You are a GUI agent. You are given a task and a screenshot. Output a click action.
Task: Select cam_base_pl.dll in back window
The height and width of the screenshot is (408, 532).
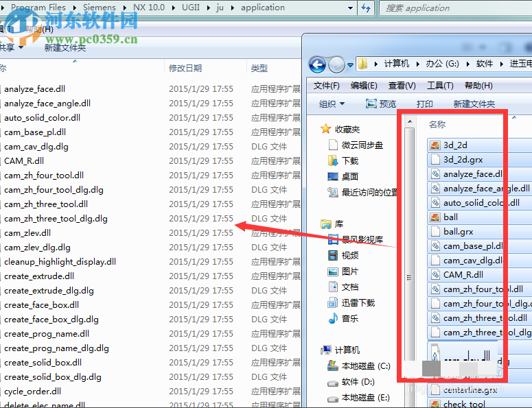tap(35, 132)
